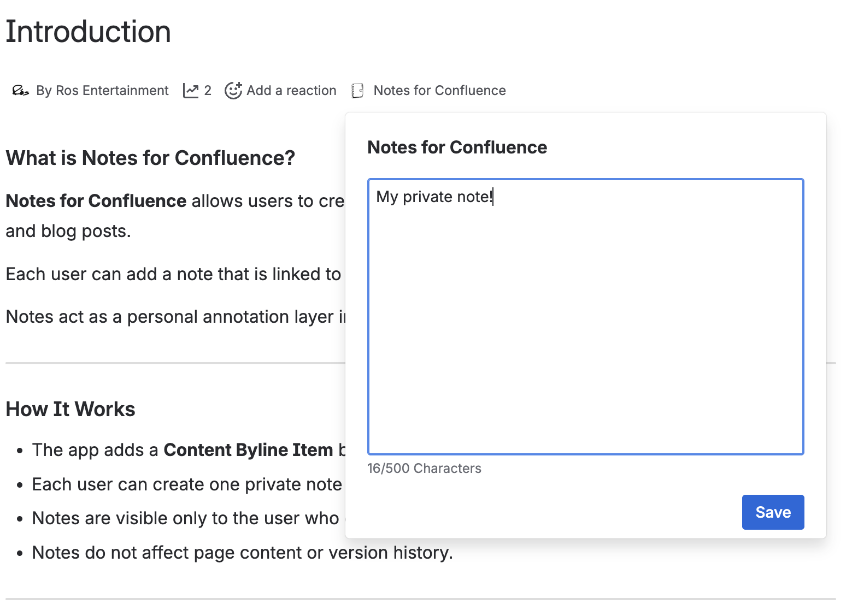The image size is (858, 616).
Task: Select the Add a reaction text
Action: 291,91
